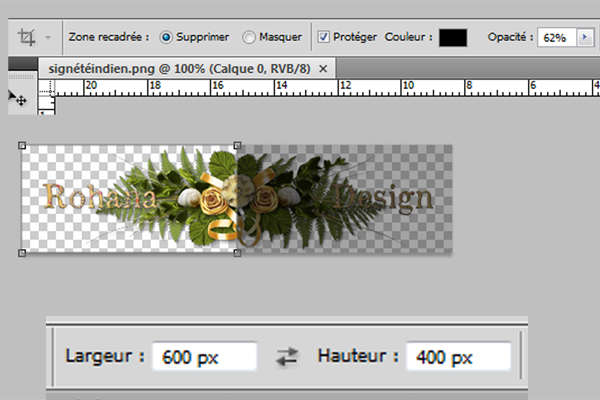Click the bottom-right crop handle
Image resolution: width=600 pixels, height=400 pixels.
point(237,253)
